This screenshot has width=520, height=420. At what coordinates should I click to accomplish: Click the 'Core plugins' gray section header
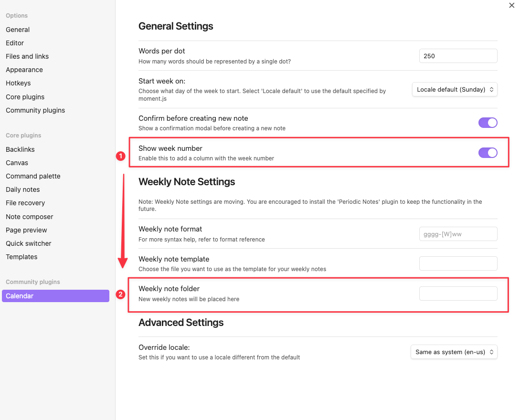[23, 136]
